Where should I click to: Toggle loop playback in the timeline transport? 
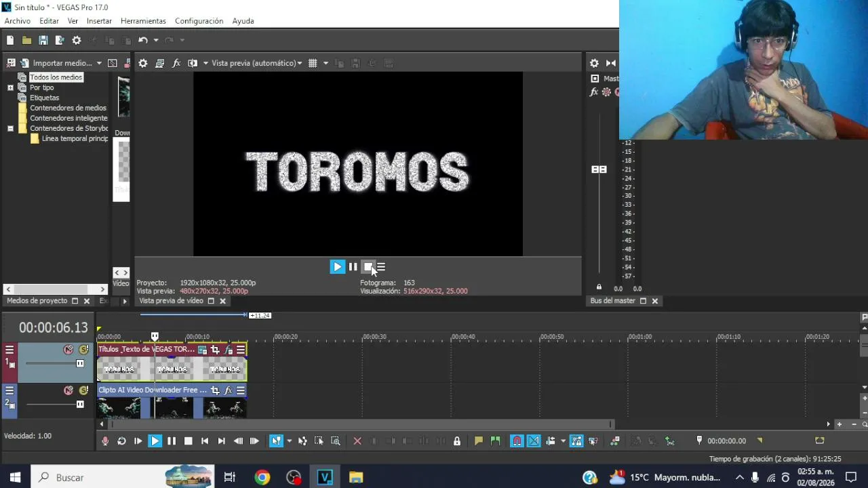coord(121,441)
